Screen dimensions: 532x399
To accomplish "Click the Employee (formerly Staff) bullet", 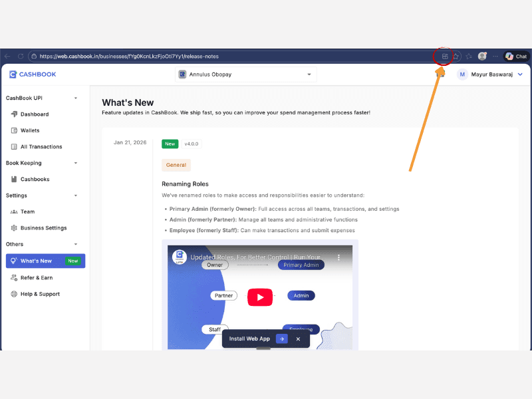I will 262,230.
